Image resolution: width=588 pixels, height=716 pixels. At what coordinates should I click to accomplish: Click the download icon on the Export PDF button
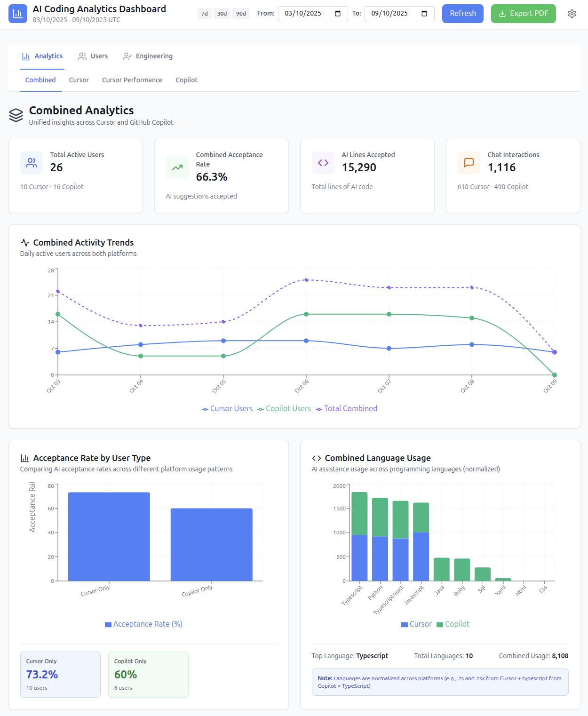coord(502,14)
